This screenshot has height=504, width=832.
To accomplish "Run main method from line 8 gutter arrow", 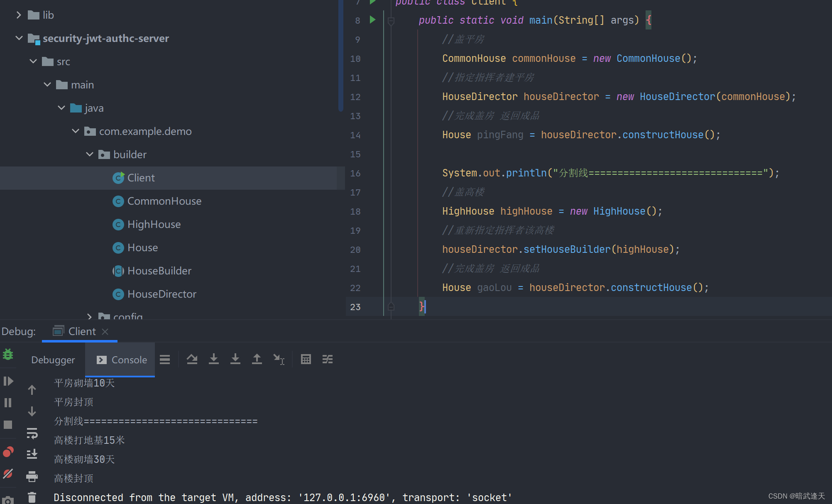I will click(x=372, y=20).
